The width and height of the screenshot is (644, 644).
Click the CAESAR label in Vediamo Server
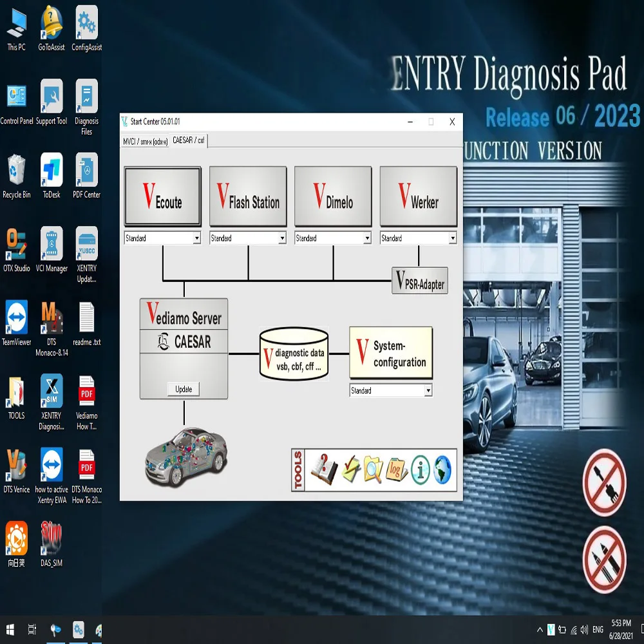pyautogui.click(x=184, y=342)
